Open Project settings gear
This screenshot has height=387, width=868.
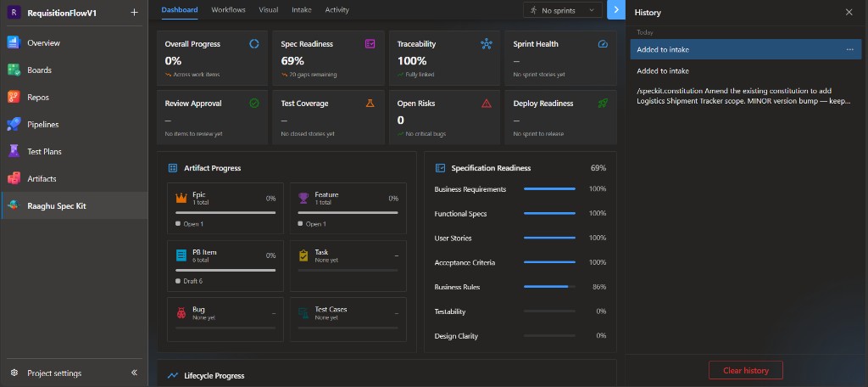tap(14, 373)
